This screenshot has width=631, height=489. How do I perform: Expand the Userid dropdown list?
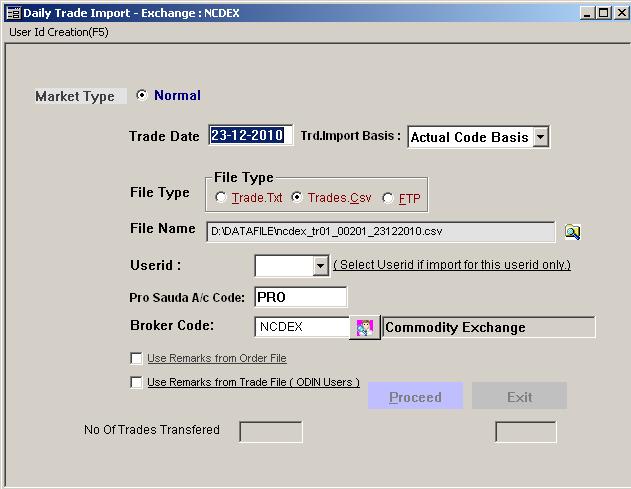coord(320,266)
